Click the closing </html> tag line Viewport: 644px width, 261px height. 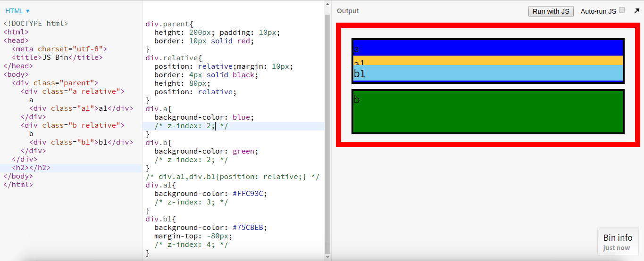coord(18,185)
